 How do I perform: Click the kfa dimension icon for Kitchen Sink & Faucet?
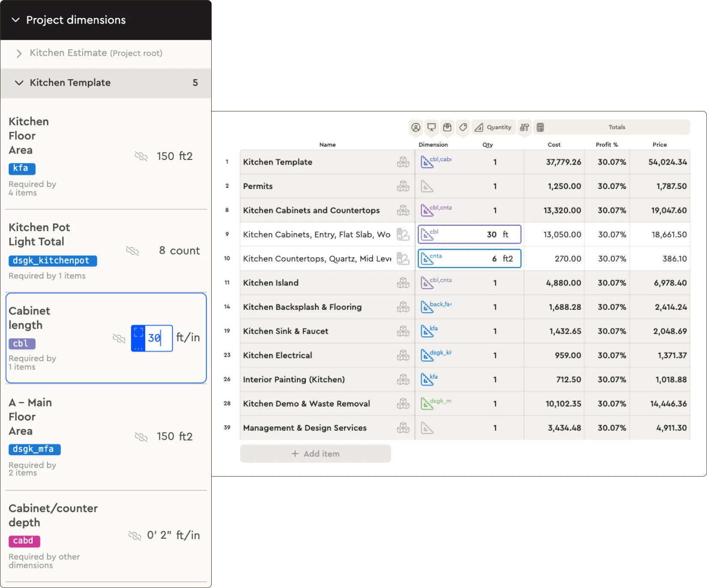(427, 331)
